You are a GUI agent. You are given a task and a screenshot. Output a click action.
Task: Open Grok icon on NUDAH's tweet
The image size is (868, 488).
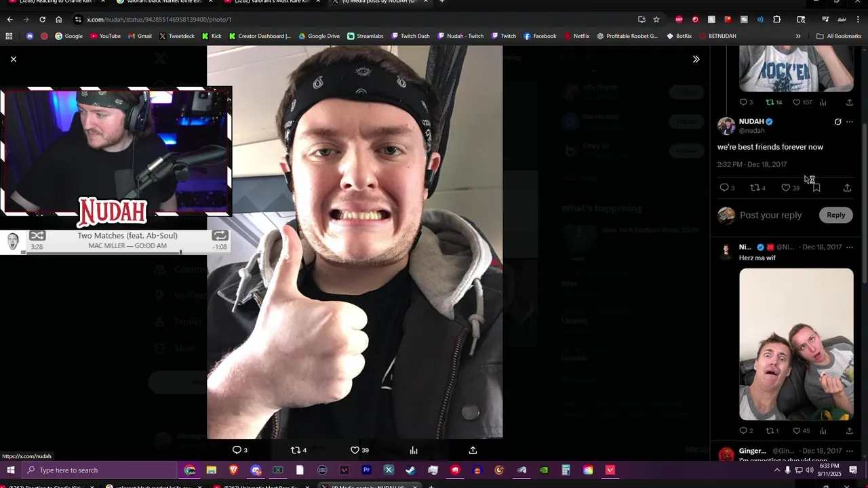pos(837,122)
